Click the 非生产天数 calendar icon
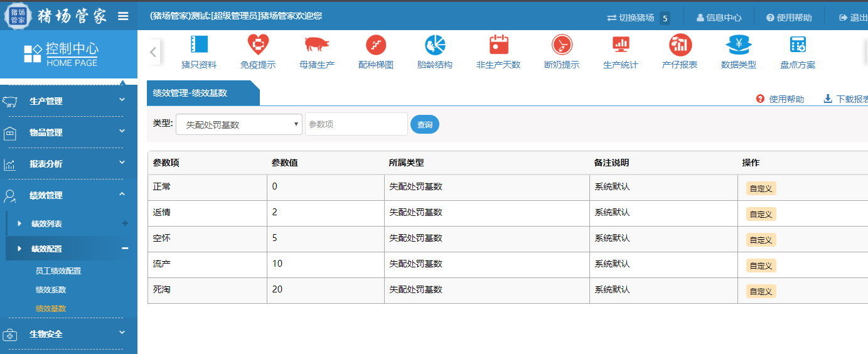 click(x=498, y=45)
